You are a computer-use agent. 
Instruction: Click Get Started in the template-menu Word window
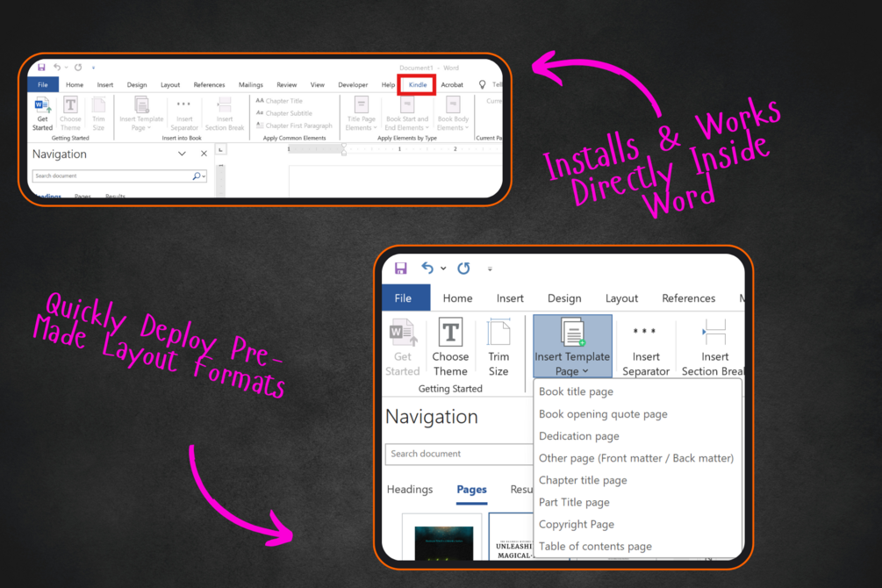pos(403,347)
